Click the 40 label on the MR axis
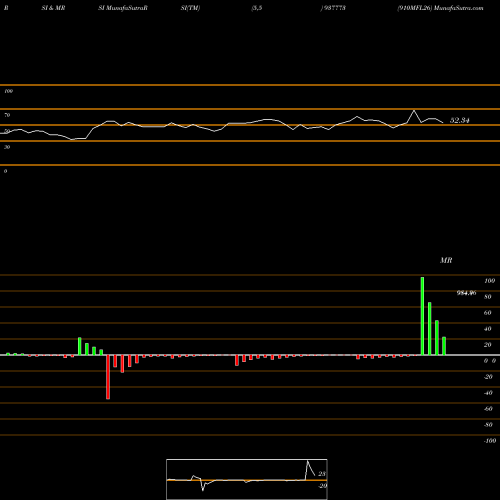Screen dimensions: 500x500 [488, 329]
